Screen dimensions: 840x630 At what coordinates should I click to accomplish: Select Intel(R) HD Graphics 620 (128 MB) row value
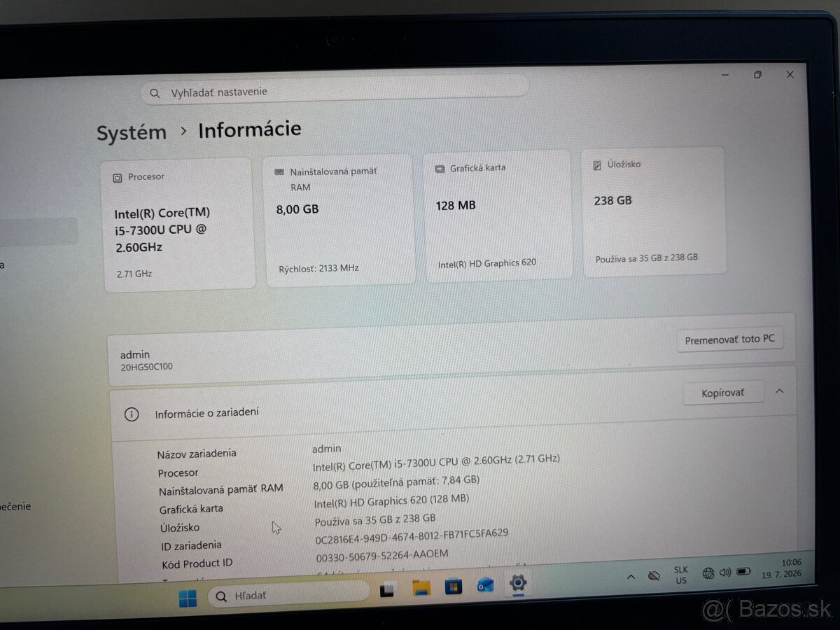[x=391, y=500]
